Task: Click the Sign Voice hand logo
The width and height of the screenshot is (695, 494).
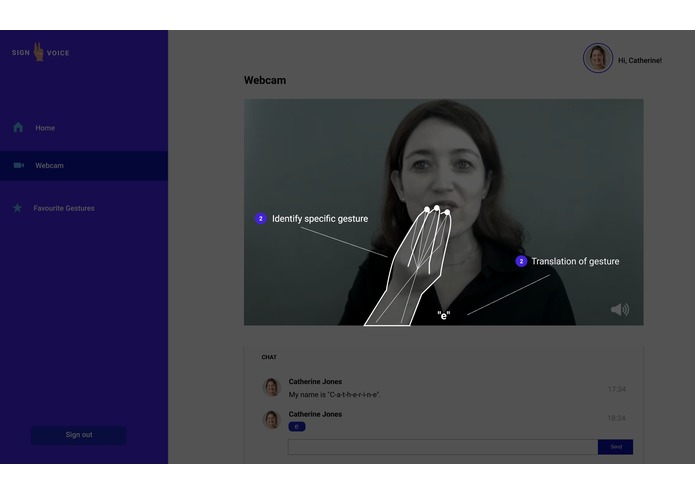Action: coord(39,52)
